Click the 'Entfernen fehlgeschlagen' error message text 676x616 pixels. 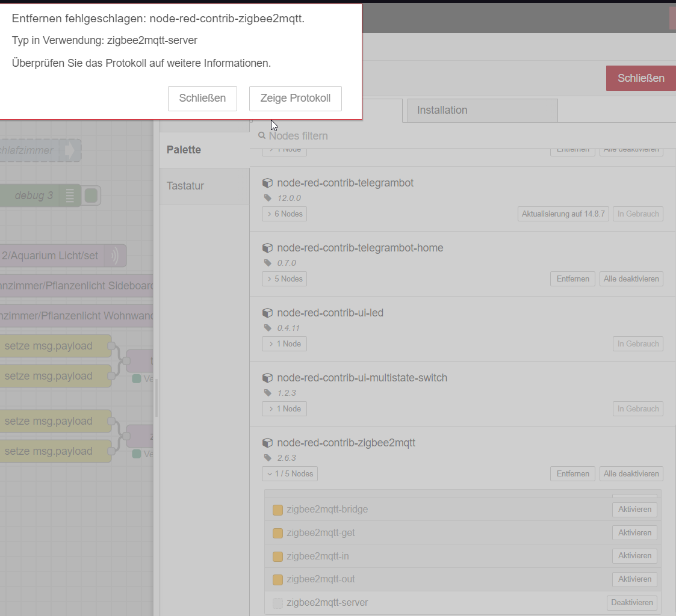point(158,19)
